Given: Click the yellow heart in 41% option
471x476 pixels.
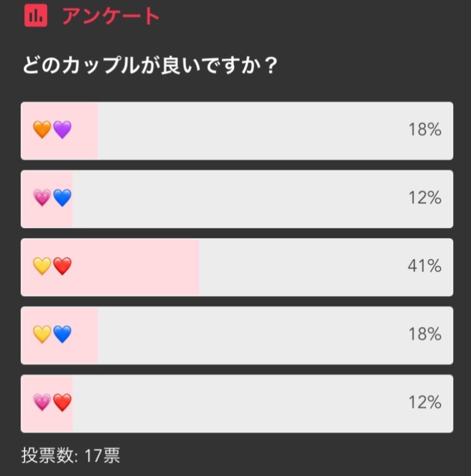Looking at the screenshot, I should [42, 266].
